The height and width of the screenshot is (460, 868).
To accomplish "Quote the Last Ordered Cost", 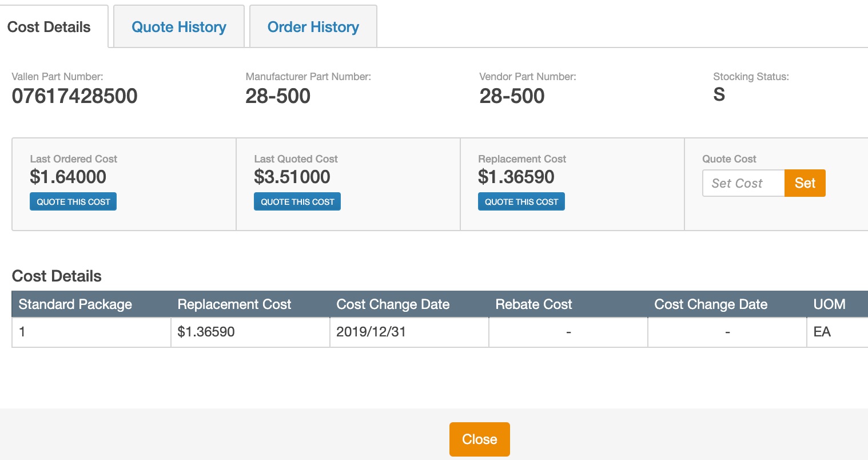I will point(73,202).
